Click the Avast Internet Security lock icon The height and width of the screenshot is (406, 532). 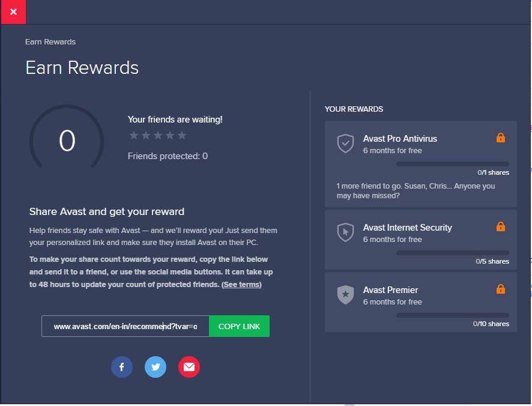pos(500,226)
